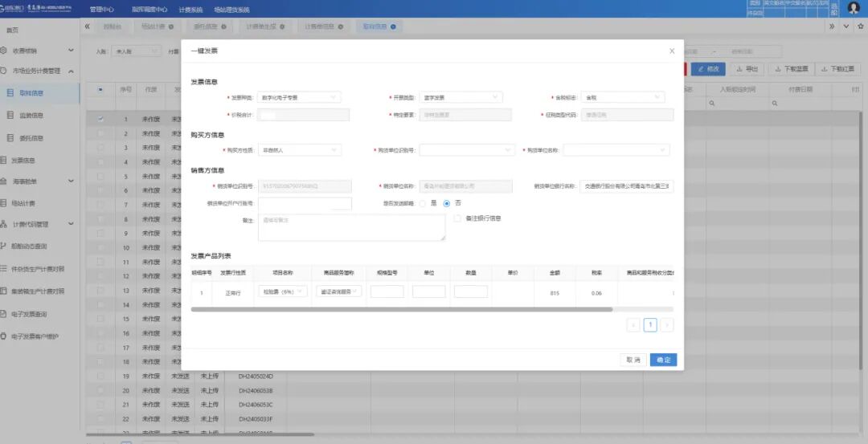Select page 1 in dialog pagination

(x=650, y=325)
